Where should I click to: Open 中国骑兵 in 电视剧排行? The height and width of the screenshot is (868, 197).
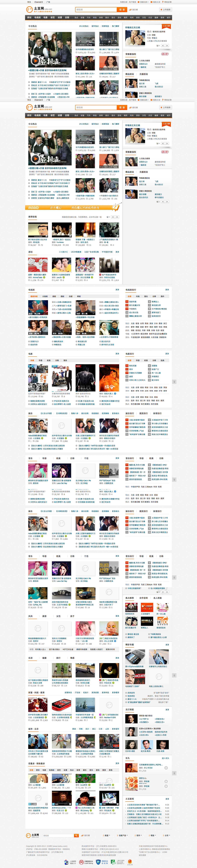[x=133, y=309]
